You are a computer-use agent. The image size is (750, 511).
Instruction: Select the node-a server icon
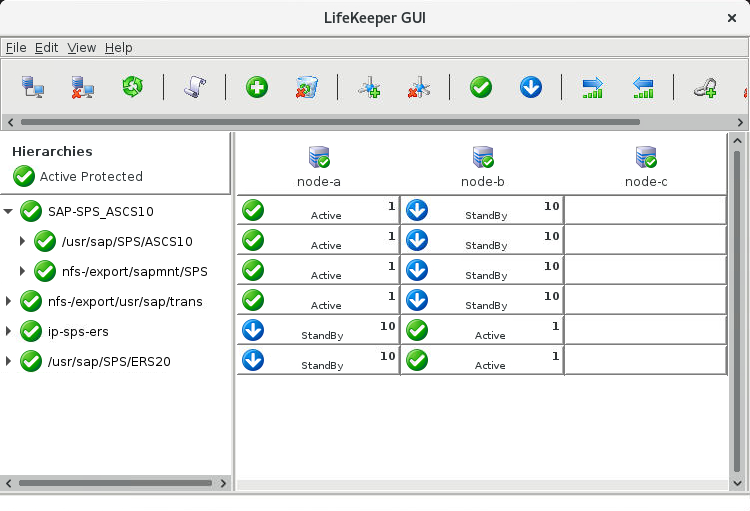pyautogui.click(x=319, y=157)
